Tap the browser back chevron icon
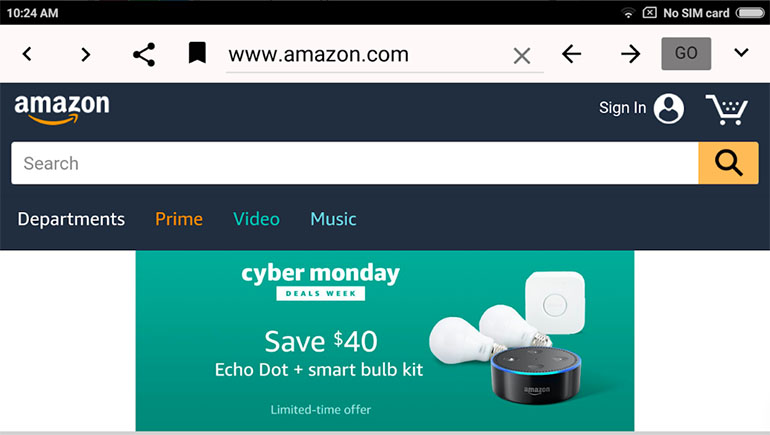Viewport: 770px width, 435px height. (x=28, y=54)
